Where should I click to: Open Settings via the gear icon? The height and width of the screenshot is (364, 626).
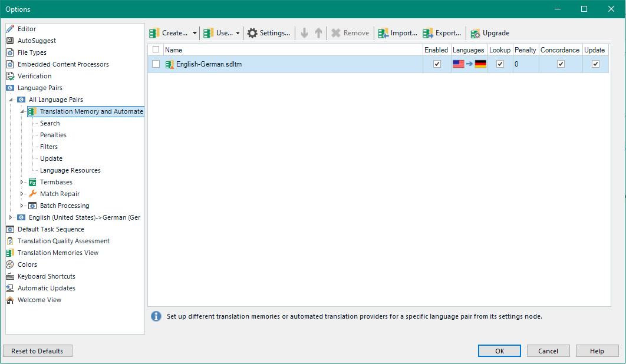click(x=252, y=33)
